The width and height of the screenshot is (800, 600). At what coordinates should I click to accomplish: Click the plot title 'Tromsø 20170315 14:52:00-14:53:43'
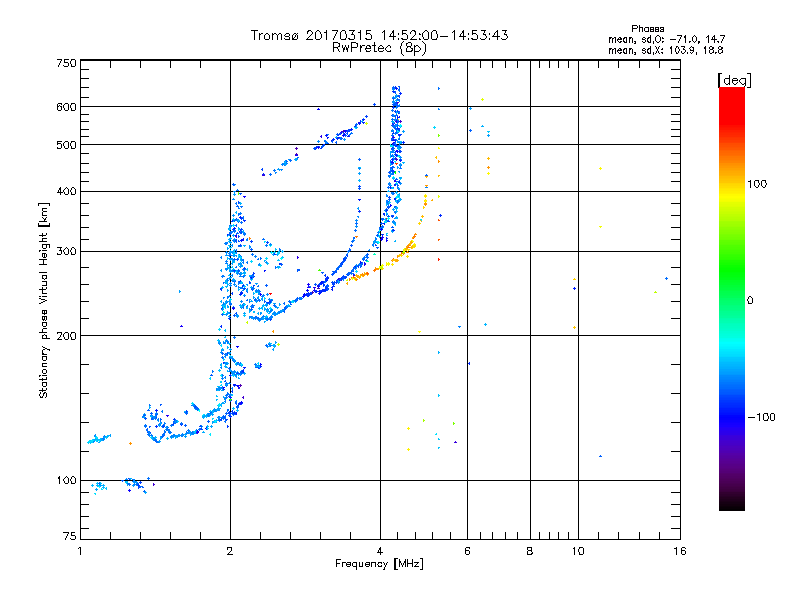pos(379,35)
